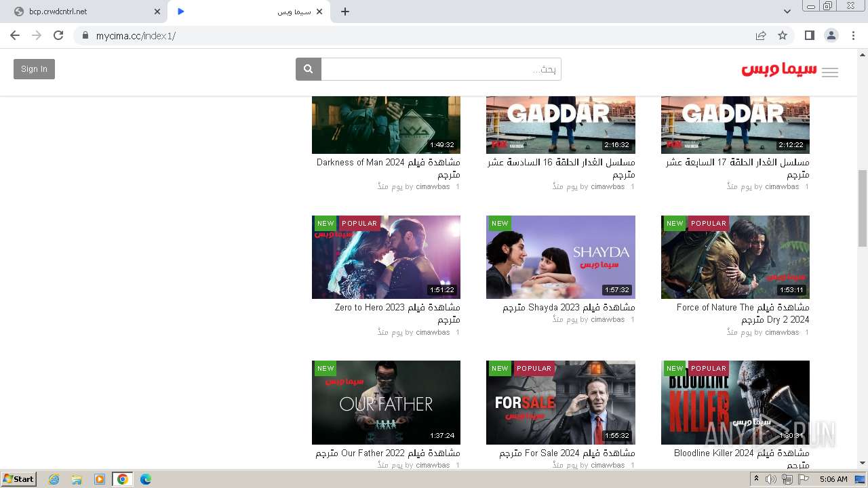Open Gaddar episode 16 thumbnail
Viewport: 868px width, 488px height.
(x=561, y=125)
